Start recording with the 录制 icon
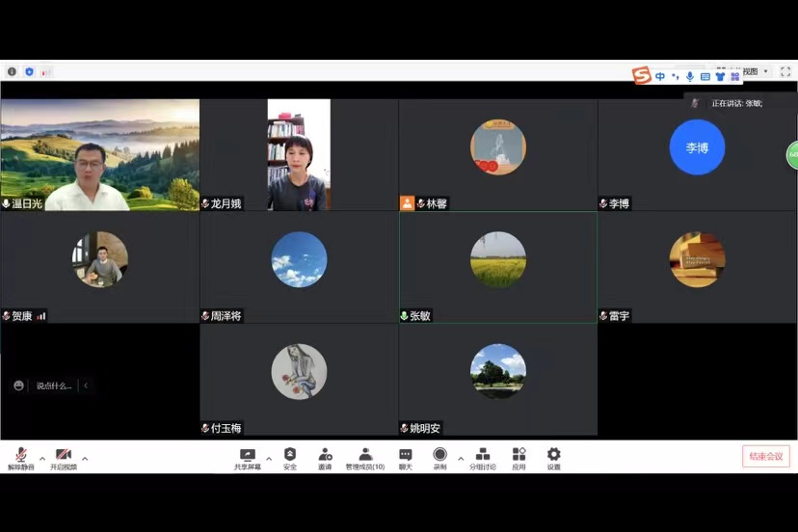798x532 pixels. point(439,457)
